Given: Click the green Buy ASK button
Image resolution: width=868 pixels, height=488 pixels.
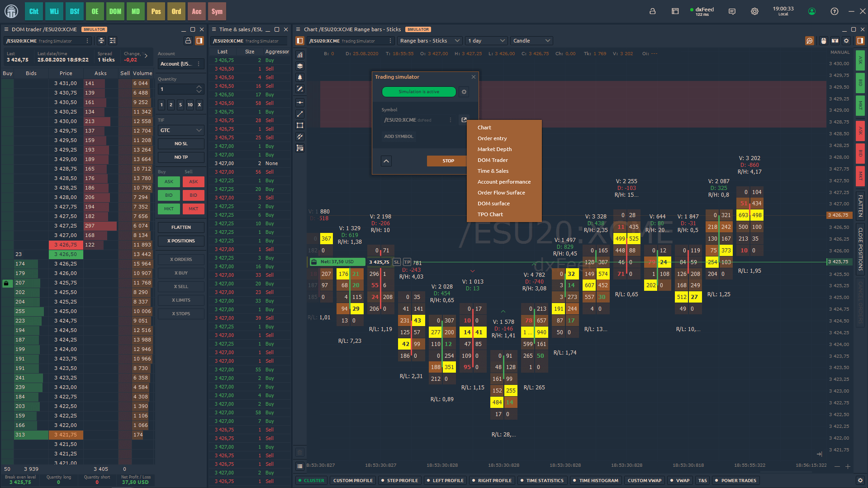Looking at the screenshot, I should point(169,182).
